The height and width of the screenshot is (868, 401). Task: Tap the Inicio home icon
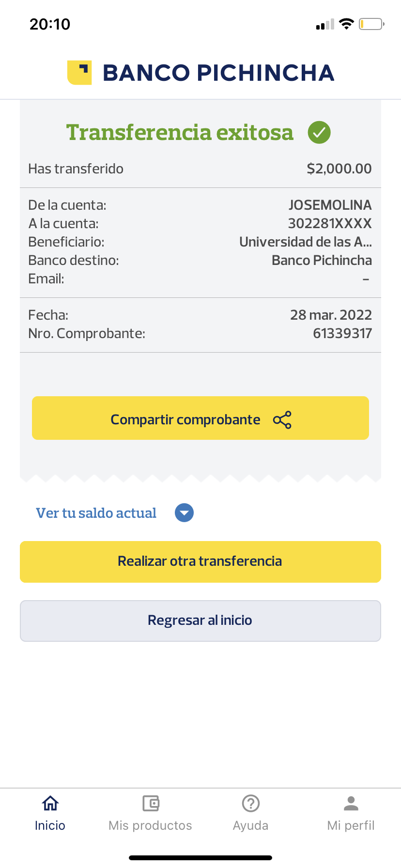[50, 804]
